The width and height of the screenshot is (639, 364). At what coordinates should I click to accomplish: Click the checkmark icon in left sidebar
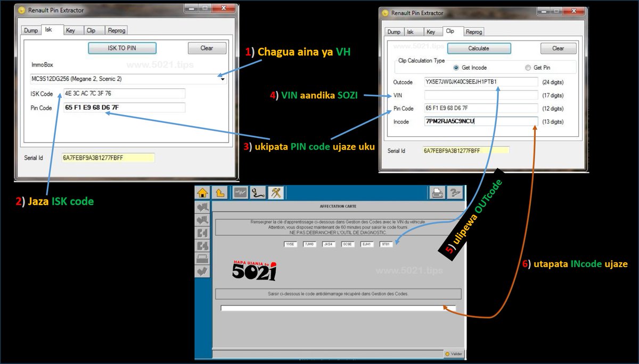(203, 271)
